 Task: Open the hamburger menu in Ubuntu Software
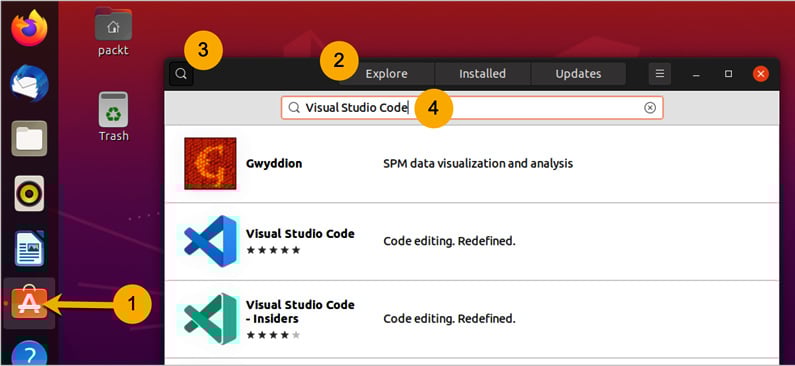(x=660, y=74)
